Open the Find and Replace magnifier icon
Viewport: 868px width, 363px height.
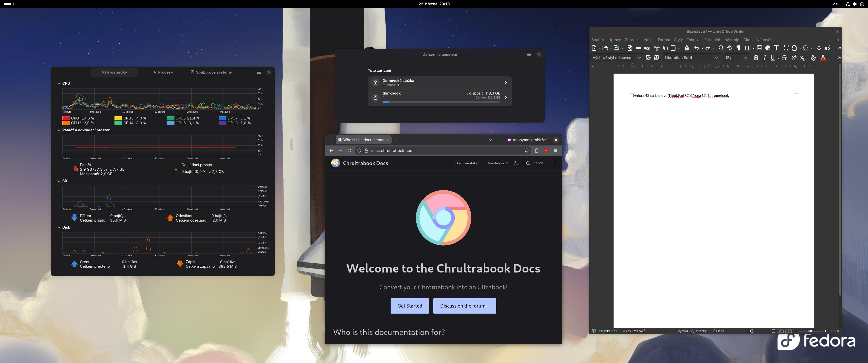click(x=721, y=48)
